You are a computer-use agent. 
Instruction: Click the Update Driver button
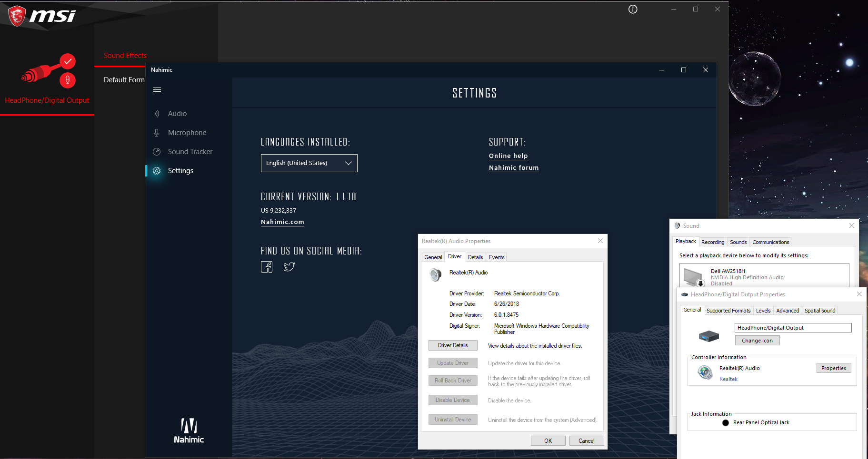453,363
